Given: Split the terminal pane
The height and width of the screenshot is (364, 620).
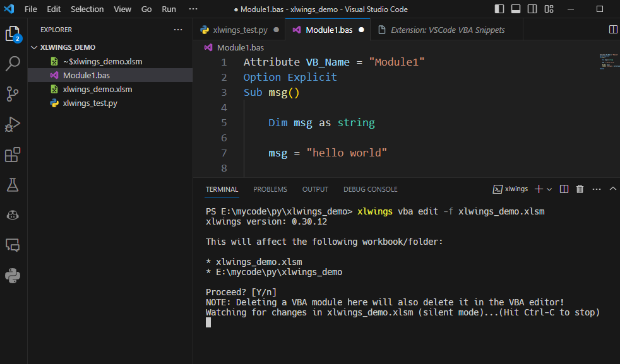Looking at the screenshot, I should click(564, 189).
